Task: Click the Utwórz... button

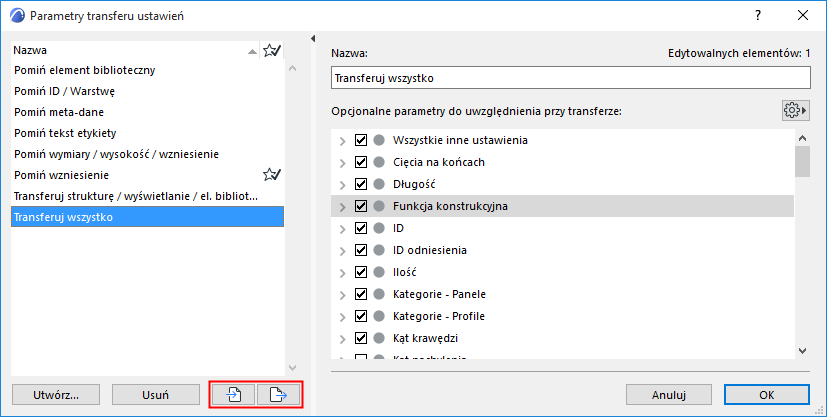Action: click(x=55, y=395)
